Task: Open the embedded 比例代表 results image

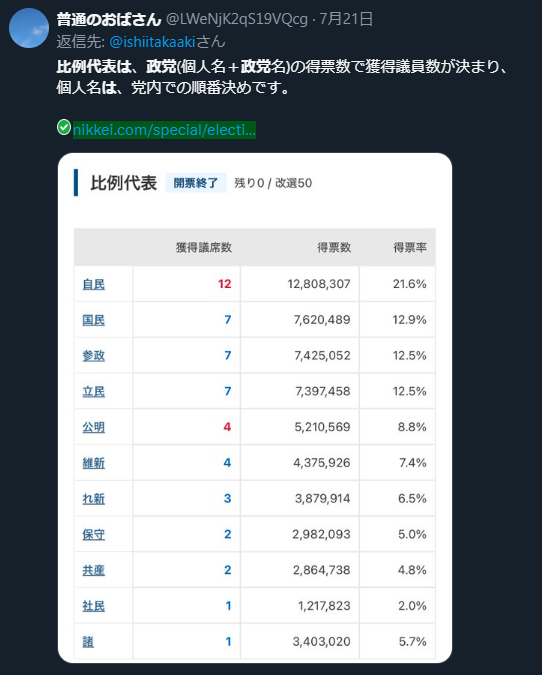Action: coord(255,408)
